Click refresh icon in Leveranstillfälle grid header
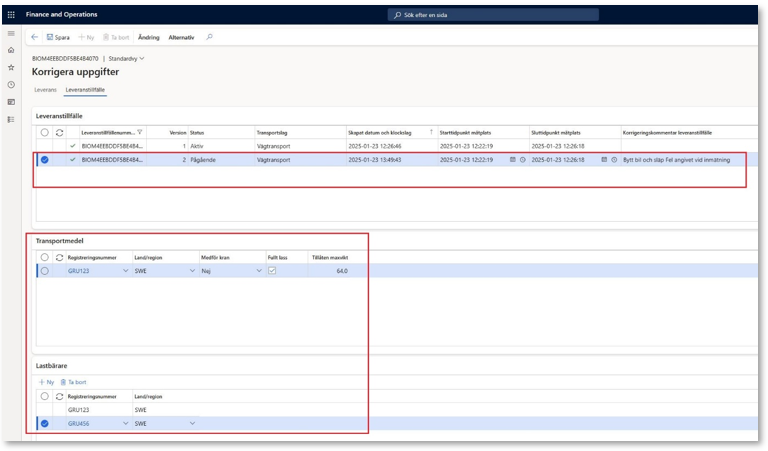The width and height of the screenshot is (768, 451). 59,132
